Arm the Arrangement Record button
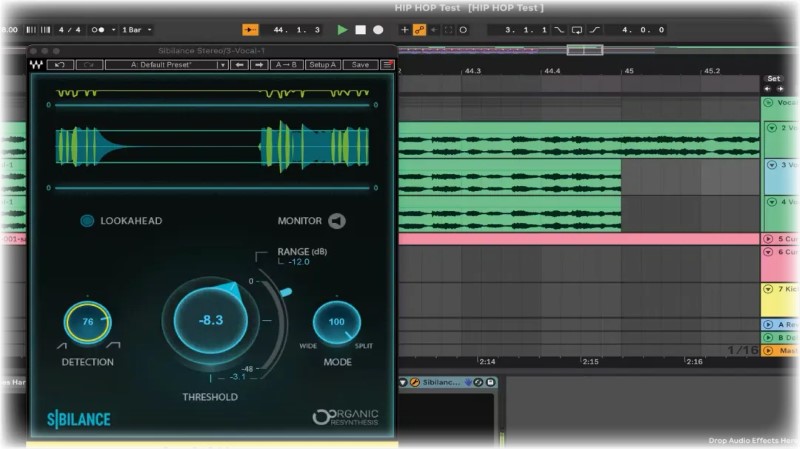Viewport: 800px width, 449px height. coord(378,30)
